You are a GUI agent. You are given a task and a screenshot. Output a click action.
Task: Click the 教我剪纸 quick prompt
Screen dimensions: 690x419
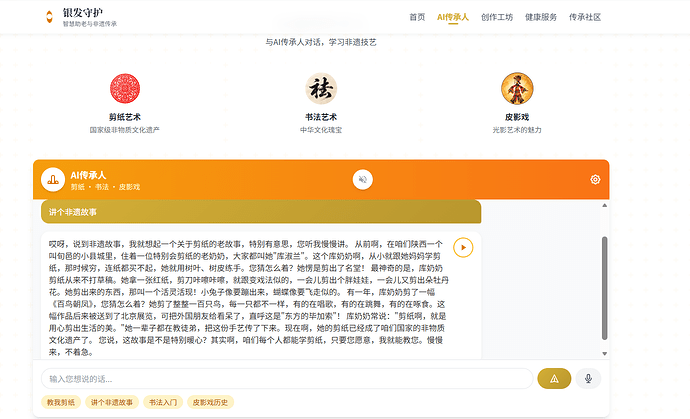pyautogui.click(x=61, y=402)
